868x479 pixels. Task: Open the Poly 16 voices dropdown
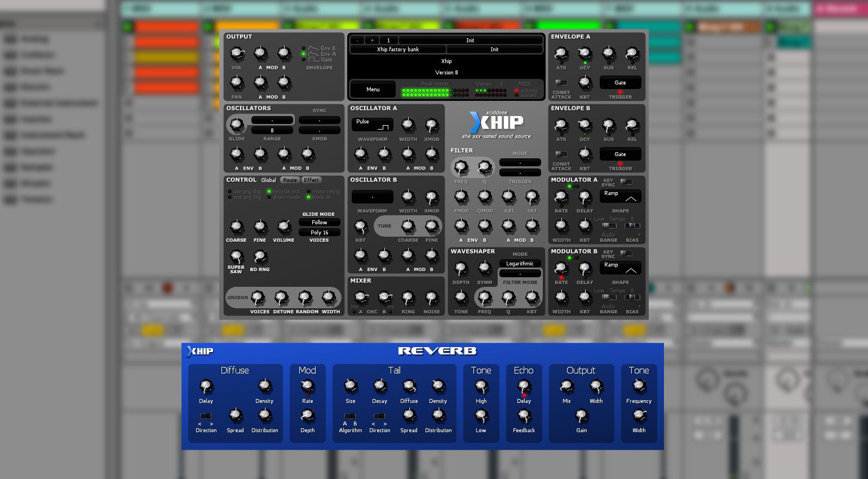tap(319, 232)
